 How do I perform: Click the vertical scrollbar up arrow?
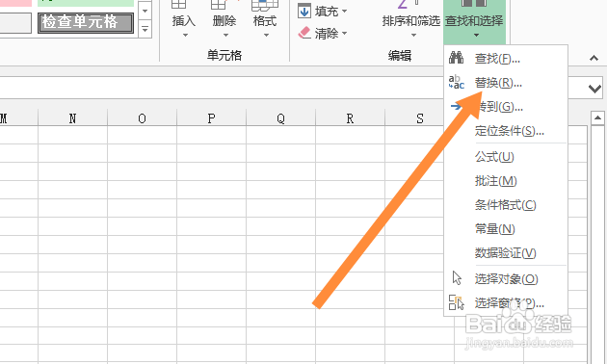pyautogui.click(x=597, y=118)
